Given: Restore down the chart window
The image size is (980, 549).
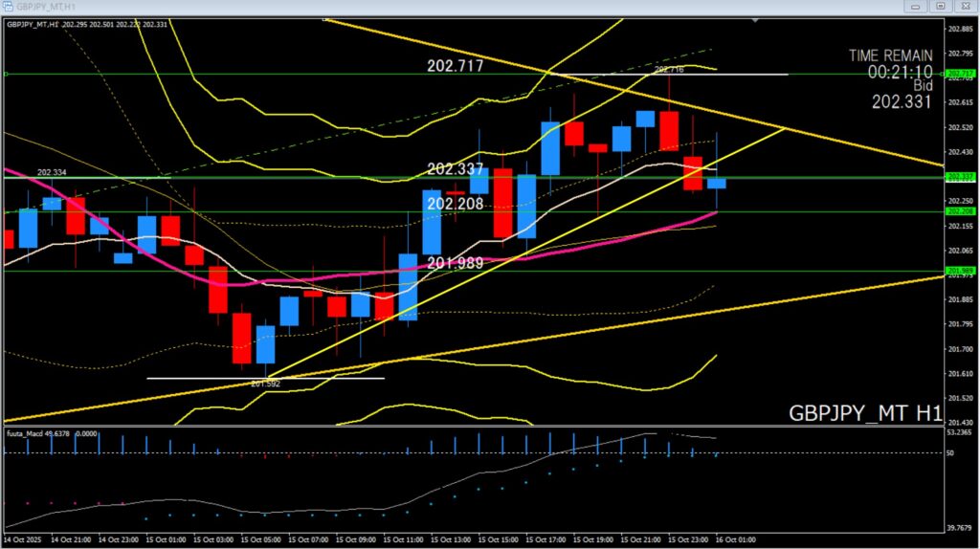Looking at the screenshot, I should (x=941, y=6).
